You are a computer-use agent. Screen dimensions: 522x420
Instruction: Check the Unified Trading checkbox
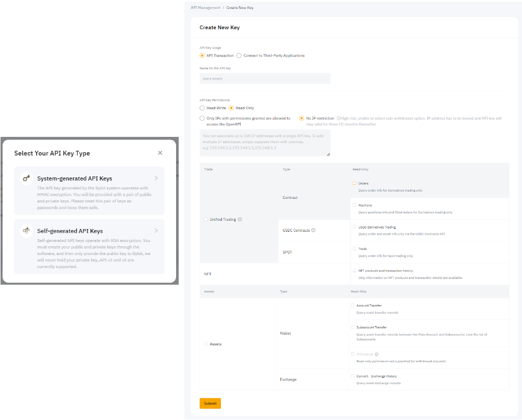(x=206, y=220)
